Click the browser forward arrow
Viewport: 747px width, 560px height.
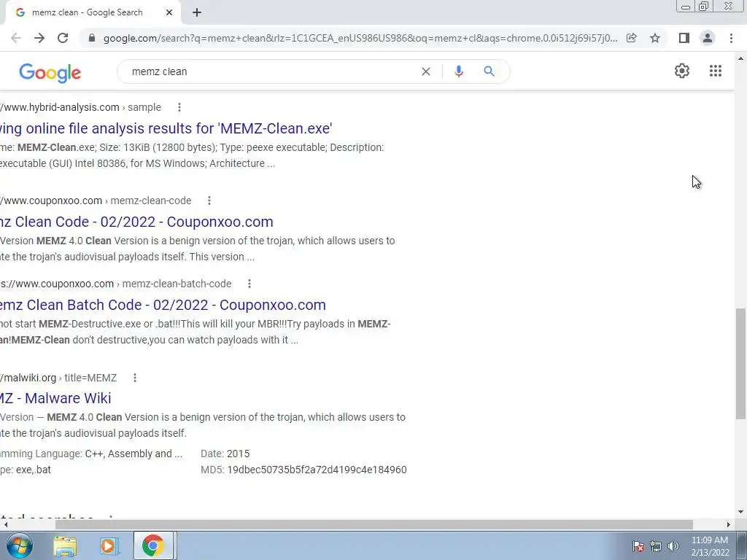coord(39,38)
